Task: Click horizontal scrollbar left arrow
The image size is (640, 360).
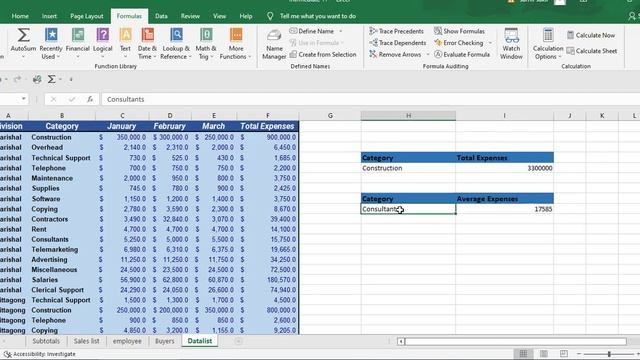Action: (401, 341)
